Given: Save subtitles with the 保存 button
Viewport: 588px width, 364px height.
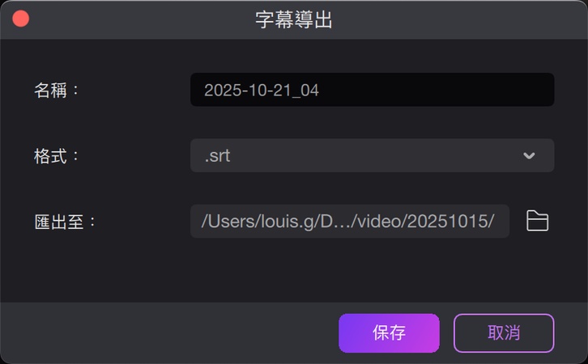Looking at the screenshot, I should click(389, 333).
